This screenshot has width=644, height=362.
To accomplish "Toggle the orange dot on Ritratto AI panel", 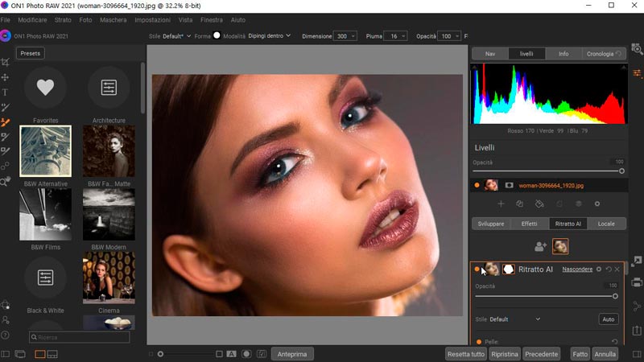I will click(x=477, y=269).
